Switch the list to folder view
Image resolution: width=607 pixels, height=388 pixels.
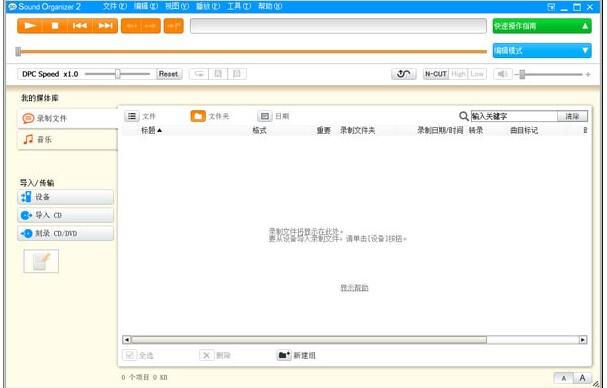(x=198, y=116)
